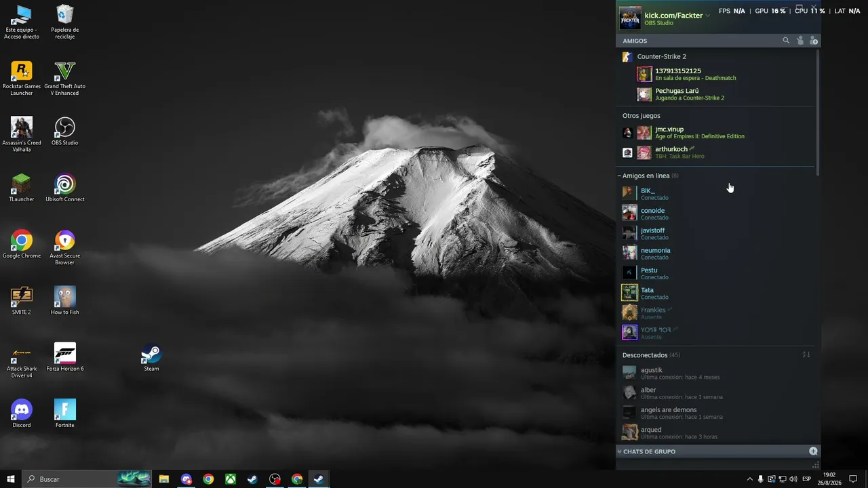Collapse the Amigos en línea section
The width and height of the screenshot is (868, 488).
pyautogui.click(x=619, y=176)
